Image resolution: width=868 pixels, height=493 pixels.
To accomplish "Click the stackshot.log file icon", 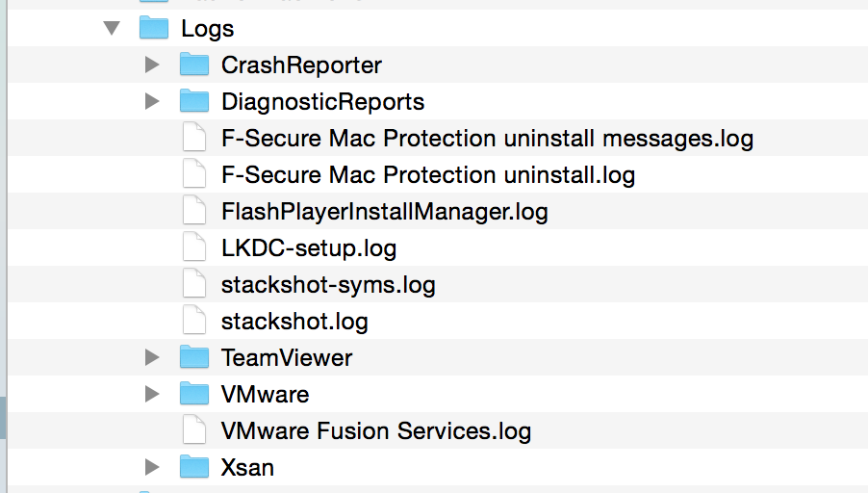I will tap(194, 321).
